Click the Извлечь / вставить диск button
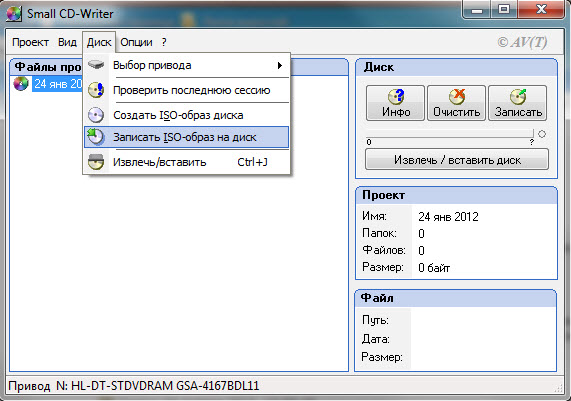Image resolution: width=571 pixels, height=401 pixels. click(x=457, y=160)
